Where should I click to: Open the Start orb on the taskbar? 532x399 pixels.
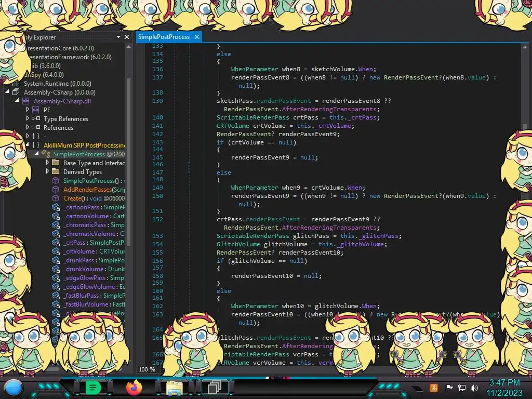[14, 388]
